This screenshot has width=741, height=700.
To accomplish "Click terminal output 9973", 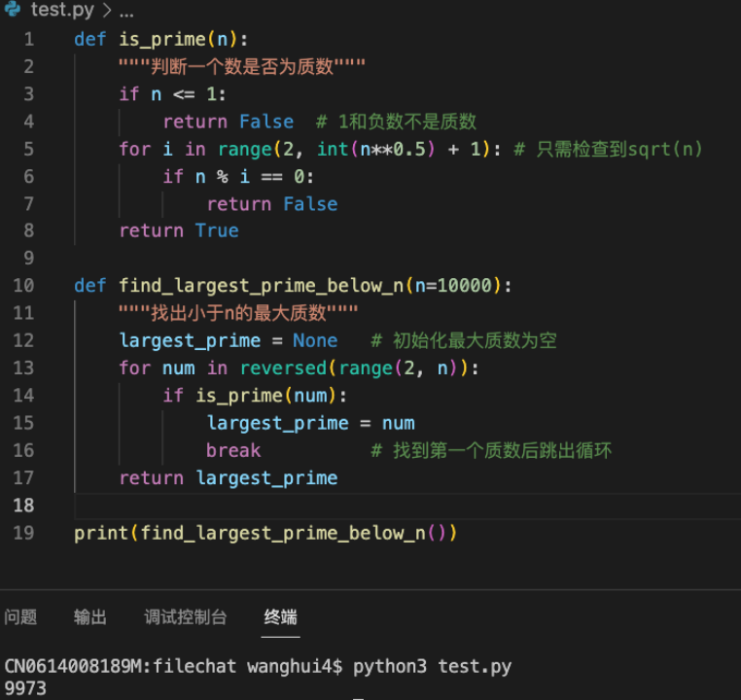I will (x=25, y=688).
